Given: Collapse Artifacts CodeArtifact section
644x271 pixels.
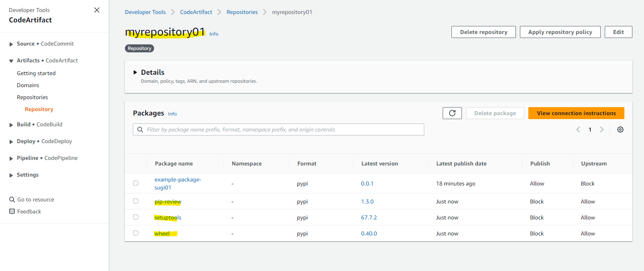Looking at the screenshot, I should [x=11, y=61].
